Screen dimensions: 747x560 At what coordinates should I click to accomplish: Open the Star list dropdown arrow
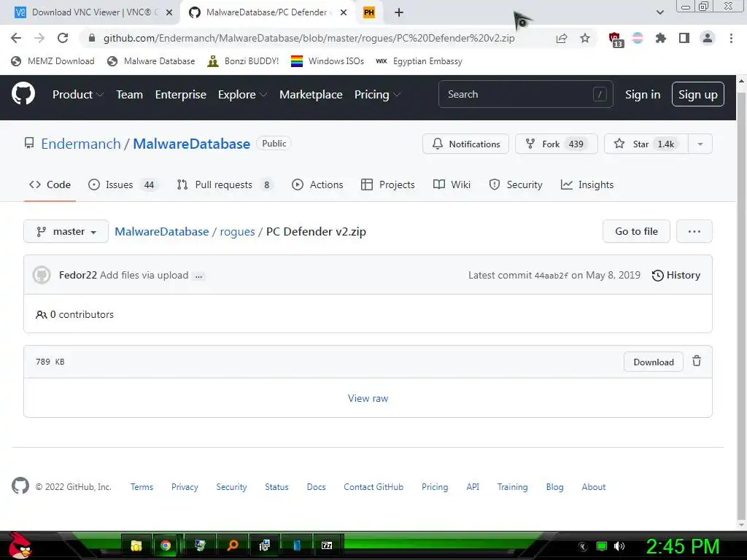pos(700,144)
